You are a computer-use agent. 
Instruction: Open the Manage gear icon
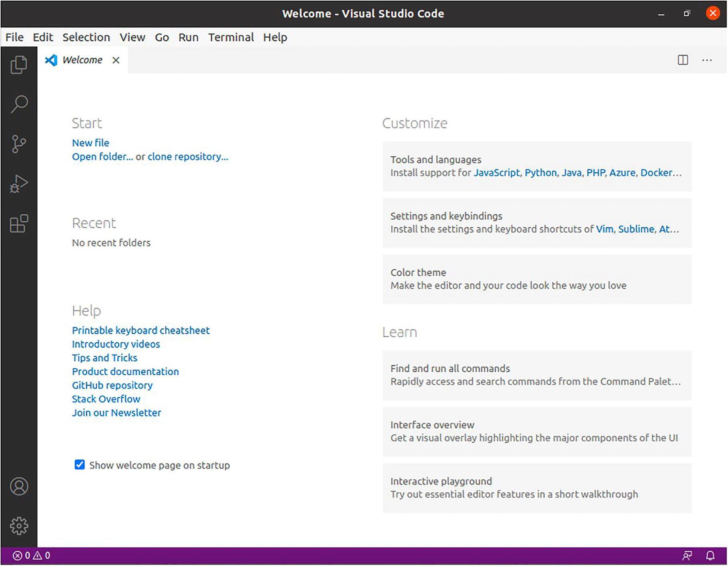[19, 526]
